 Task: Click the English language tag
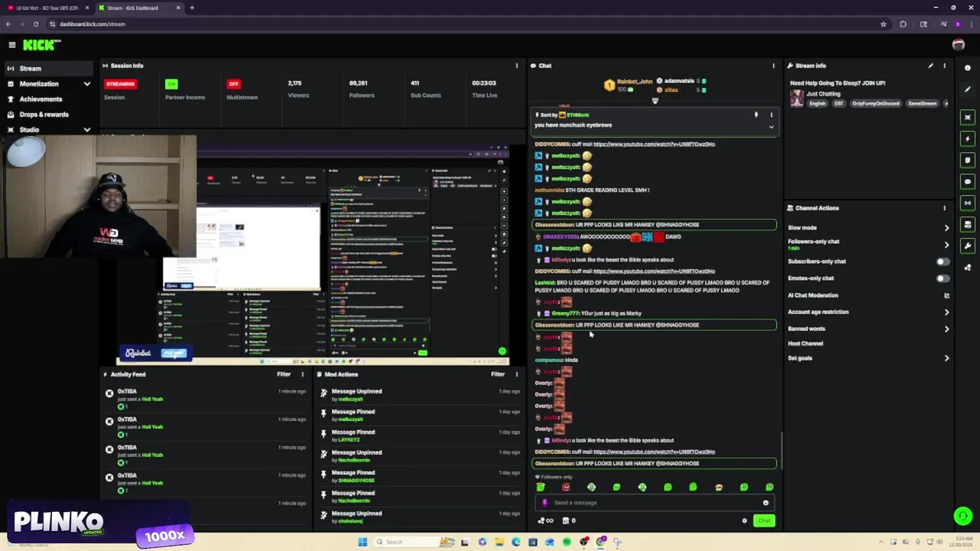[818, 103]
